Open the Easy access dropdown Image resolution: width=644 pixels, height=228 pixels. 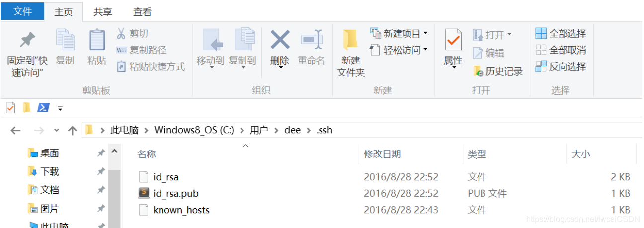click(425, 50)
